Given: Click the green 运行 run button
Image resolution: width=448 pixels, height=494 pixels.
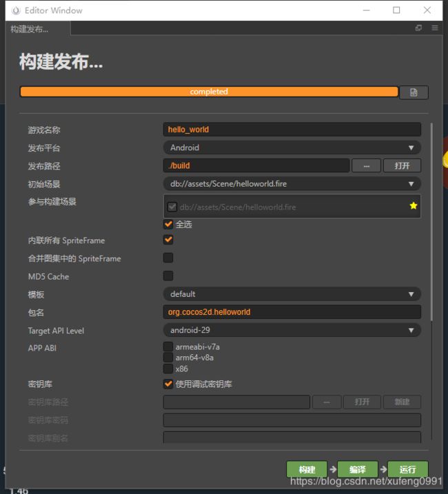Looking at the screenshot, I should point(407,469).
